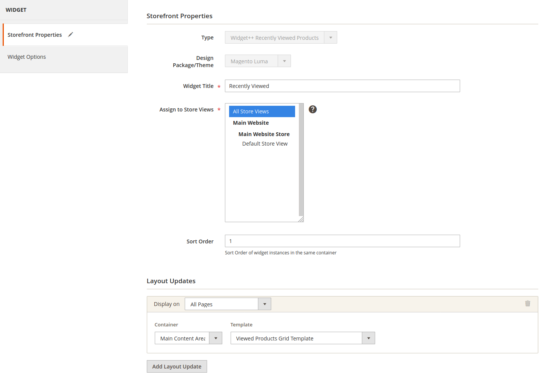The image size is (539, 392).
Task: Switch to the Widget Options tab
Action: (x=27, y=57)
